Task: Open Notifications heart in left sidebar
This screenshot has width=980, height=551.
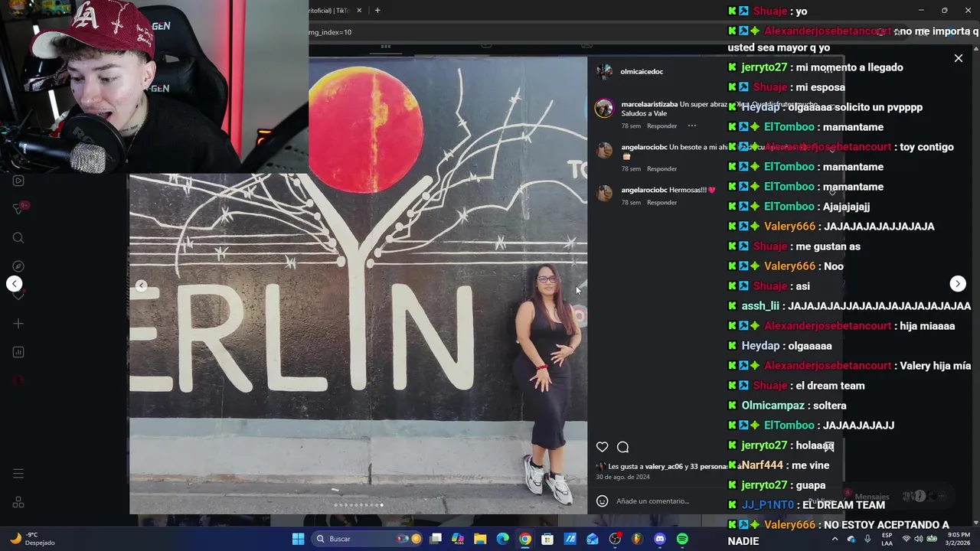Action: 18,295
